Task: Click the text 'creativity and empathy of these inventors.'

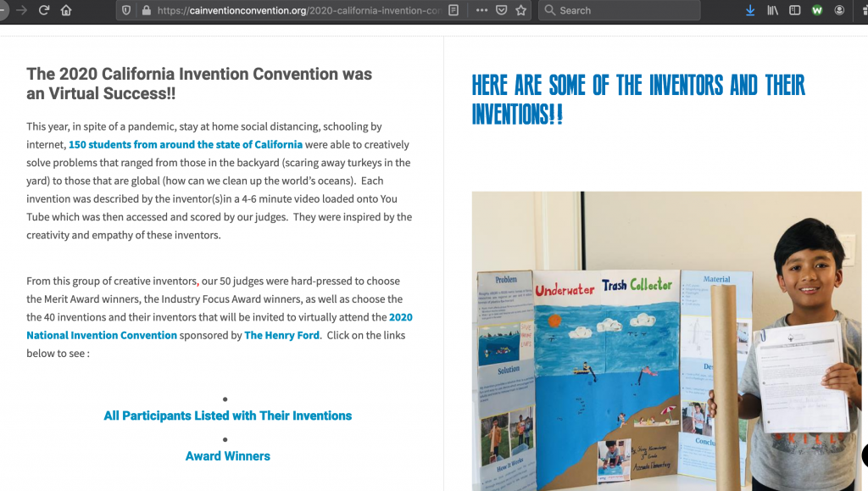Action: (x=124, y=235)
